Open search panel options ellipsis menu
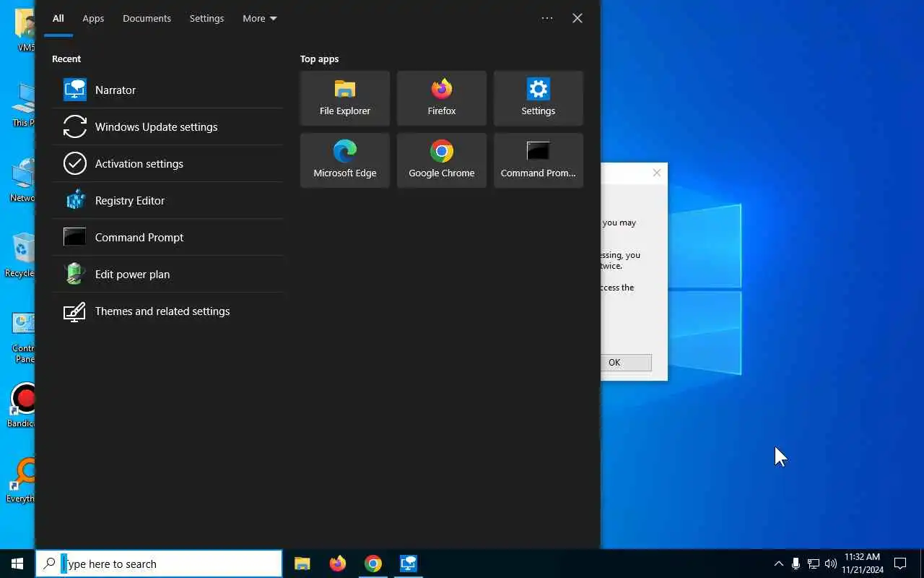 547,18
